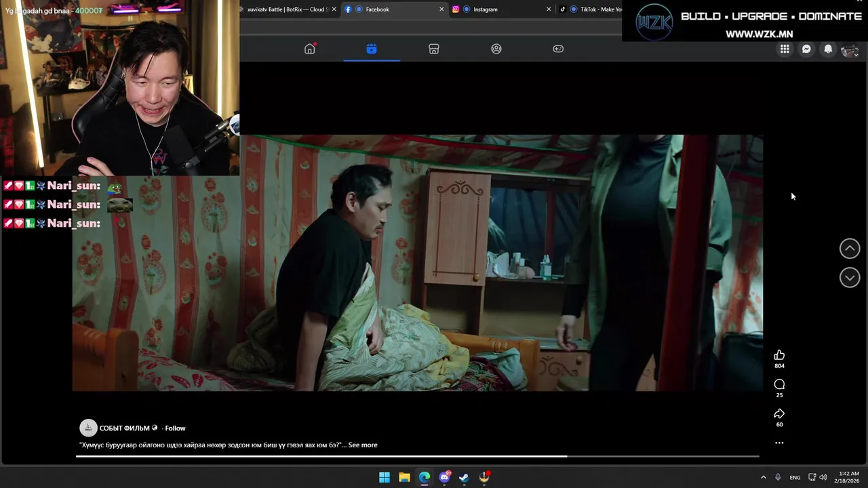The width and height of the screenshot is (868, 488).
Task: Switch the ENG input language
Action: click(795, 478)
